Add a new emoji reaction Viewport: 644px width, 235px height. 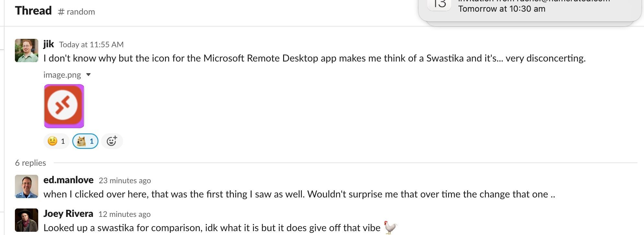click(112, 141)
